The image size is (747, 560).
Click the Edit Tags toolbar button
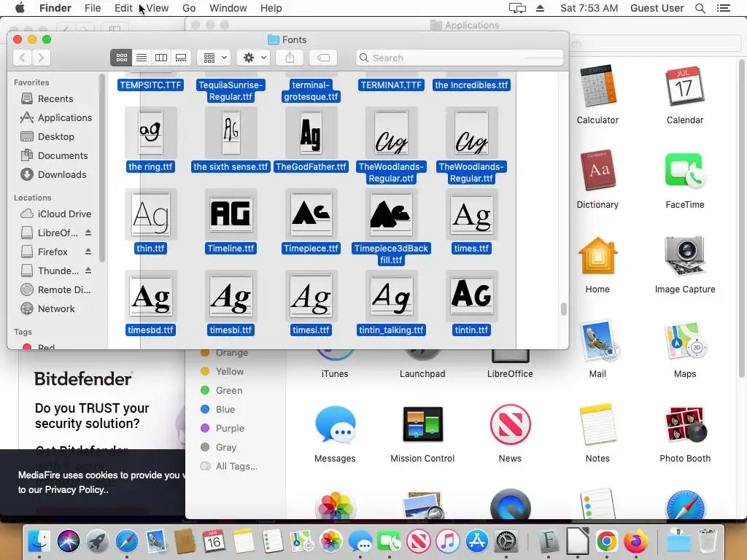[x=323, y=58]
